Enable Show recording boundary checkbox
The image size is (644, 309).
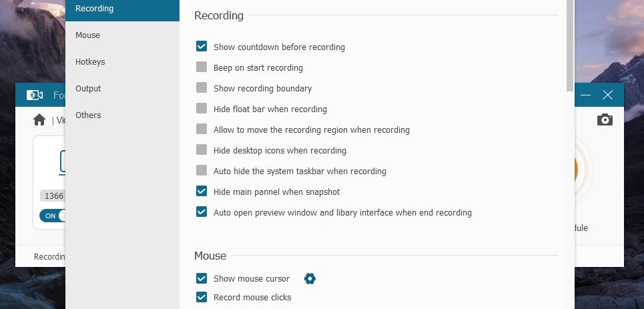202,88
